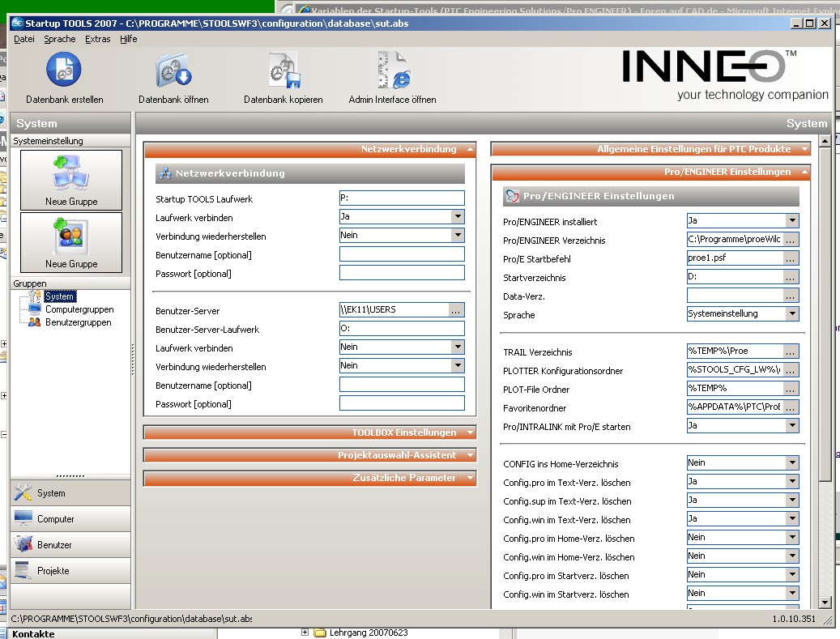Screen dimensions: 840x639
Task: Select the Projekte navigation icon
Action: (x=23, y=570)
